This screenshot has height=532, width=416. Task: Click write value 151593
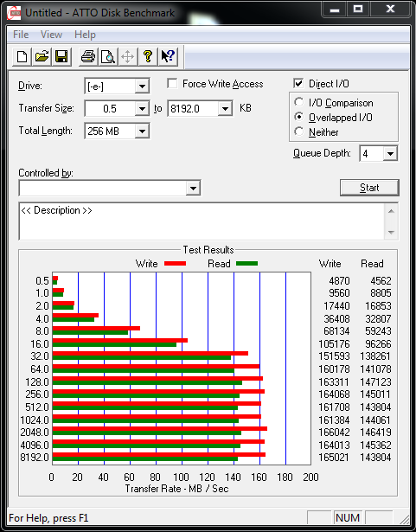point(334,356)
